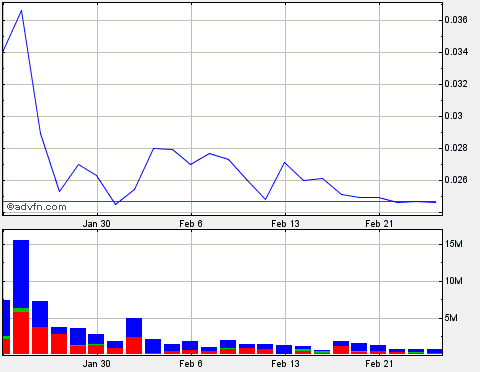Screen dimensions: 480x372
Task: Select Feb 21 date under volume chart
Action: pos(379,363)
